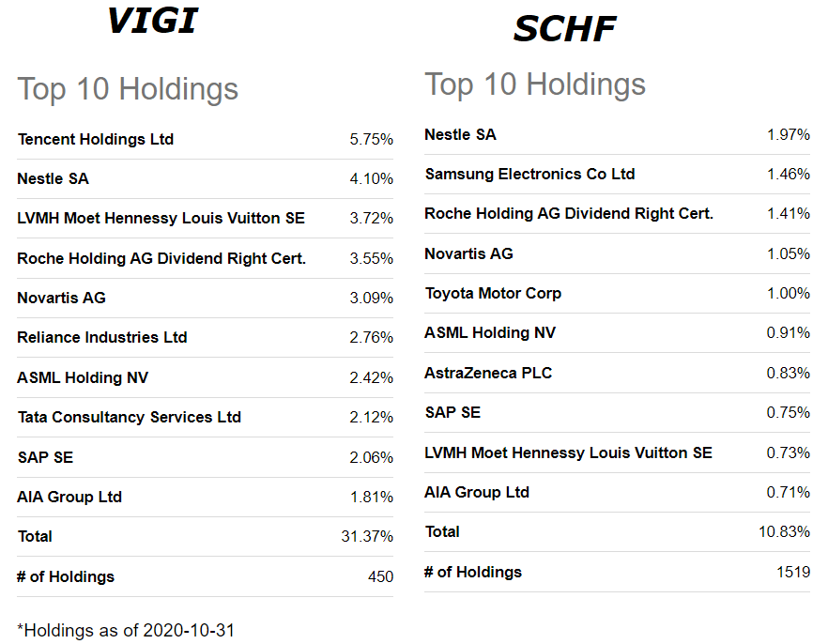
Task: Select Nestle SA under VIGI holdings
Action: (x=53, y=179)
